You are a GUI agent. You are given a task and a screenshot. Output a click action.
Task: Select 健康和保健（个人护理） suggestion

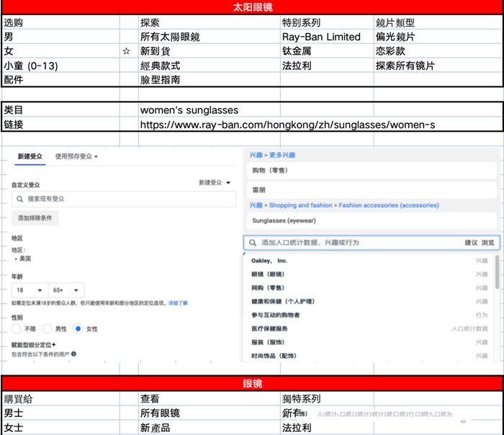(x=369, y=302)
